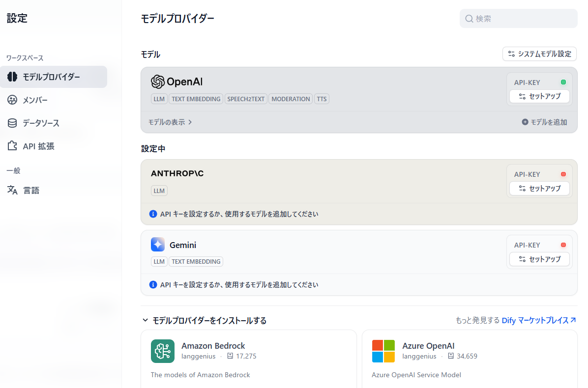Open the Dify マーケットプレイス link

point(538,321)
